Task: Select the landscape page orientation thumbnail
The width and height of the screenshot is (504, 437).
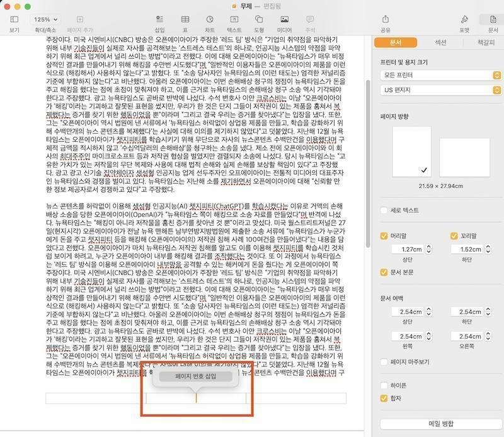Action: 464,158
